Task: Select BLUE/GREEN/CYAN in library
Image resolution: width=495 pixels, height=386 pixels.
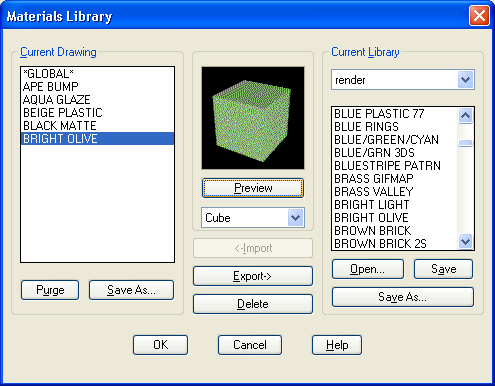Action: click(x=395, y=140)
